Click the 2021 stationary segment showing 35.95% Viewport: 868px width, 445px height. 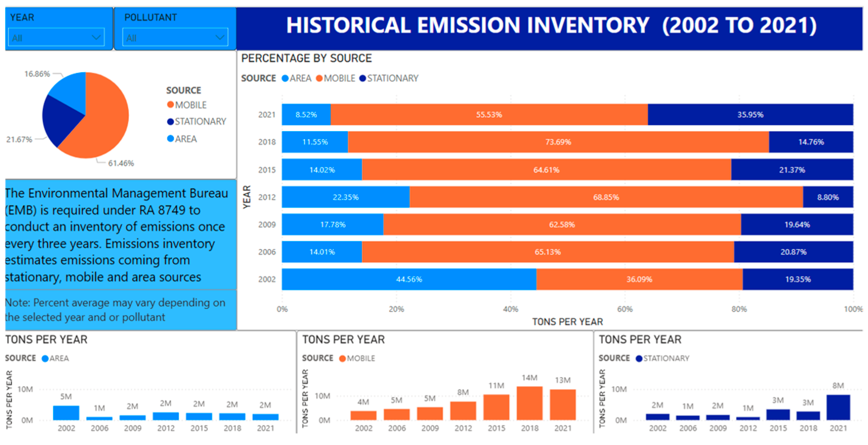coord(750,115)
